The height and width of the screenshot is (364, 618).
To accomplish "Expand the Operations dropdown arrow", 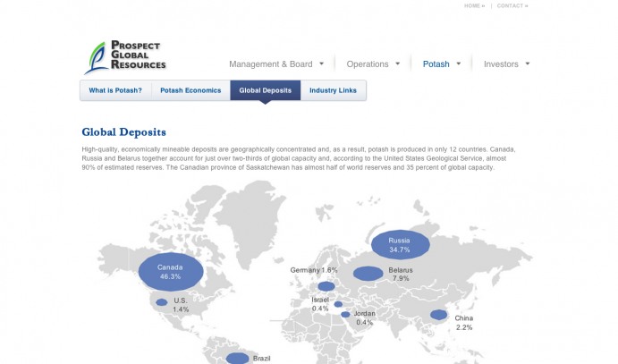I will (398, 63).
